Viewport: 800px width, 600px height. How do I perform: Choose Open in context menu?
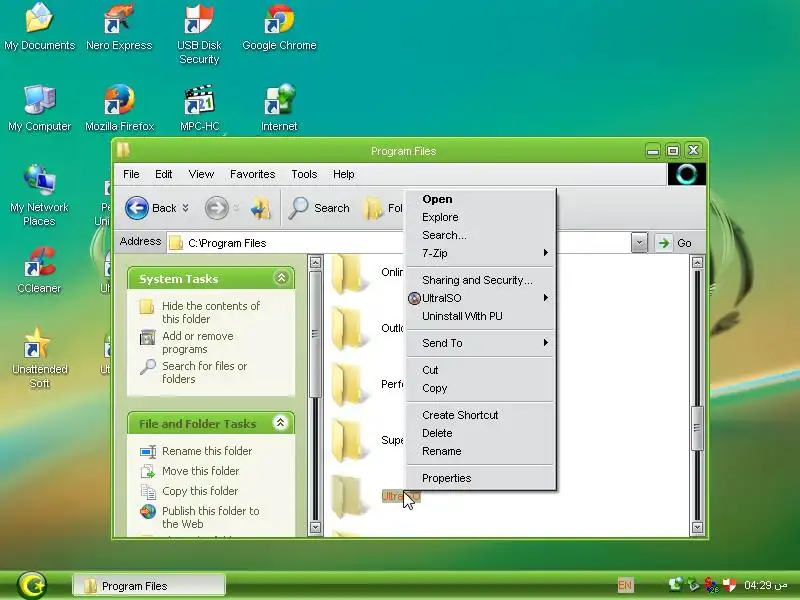coord(482,199)
